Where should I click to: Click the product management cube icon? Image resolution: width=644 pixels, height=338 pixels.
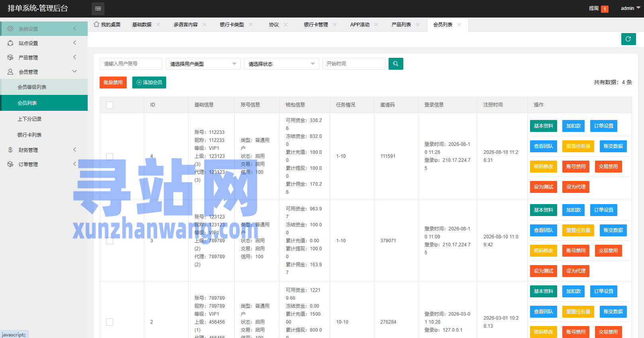click(10, 57)
